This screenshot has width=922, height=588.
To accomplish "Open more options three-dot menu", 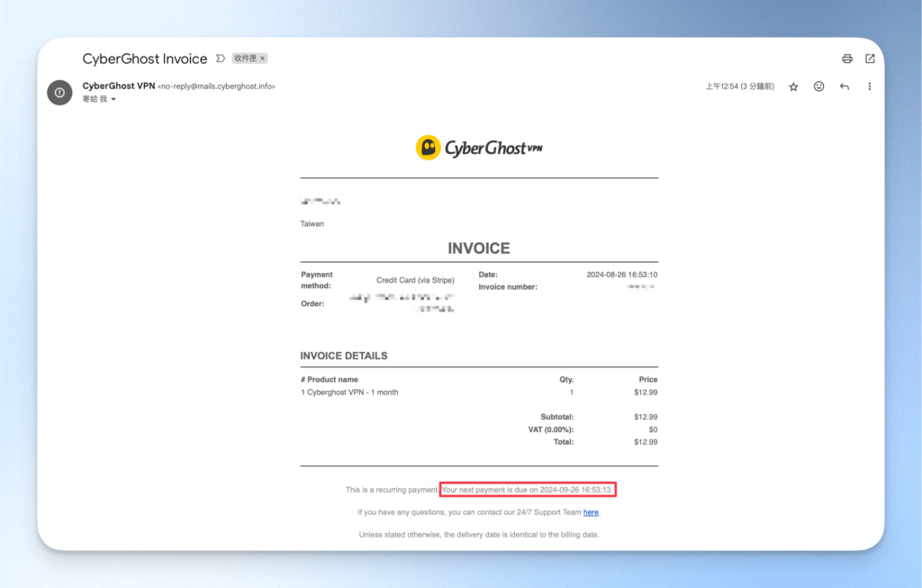I will click(869, 86).
